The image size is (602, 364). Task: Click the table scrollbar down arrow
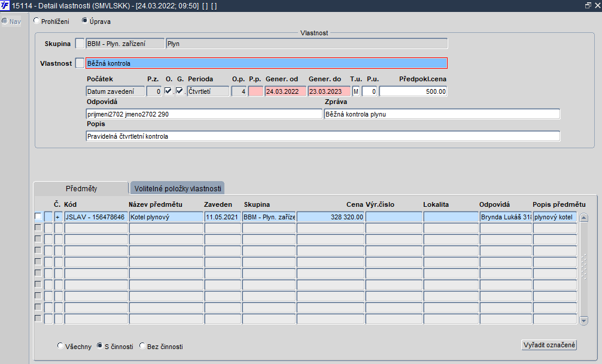tap(584, 320)
